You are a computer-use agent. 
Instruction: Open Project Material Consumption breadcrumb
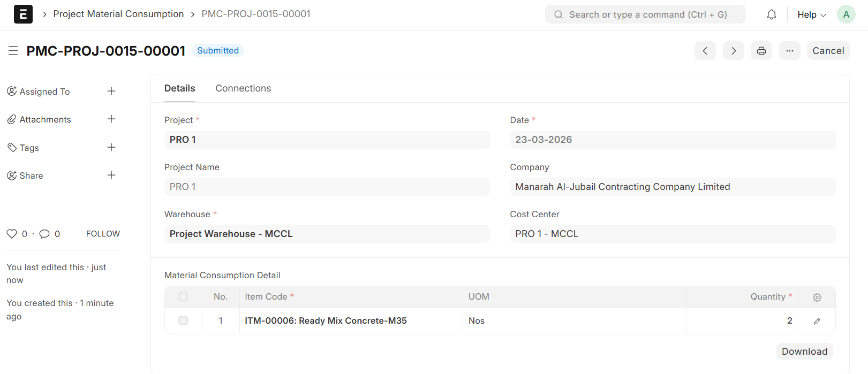pos(118,14)
